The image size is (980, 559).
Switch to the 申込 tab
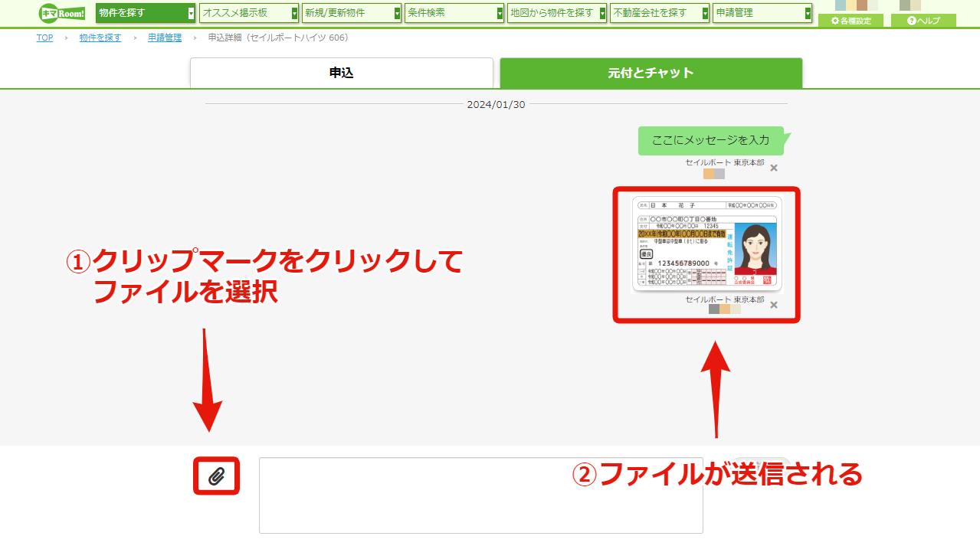pyautogui.click(x=342, y=74)
